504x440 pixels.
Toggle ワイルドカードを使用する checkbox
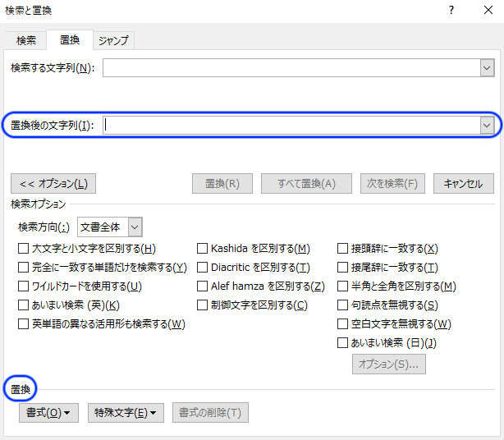pos(24,286)
